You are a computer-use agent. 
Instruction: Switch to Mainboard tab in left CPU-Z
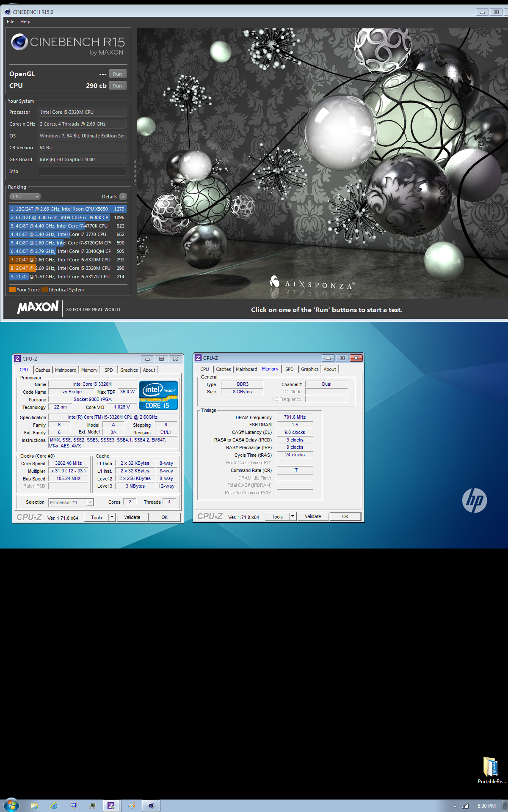66,370
